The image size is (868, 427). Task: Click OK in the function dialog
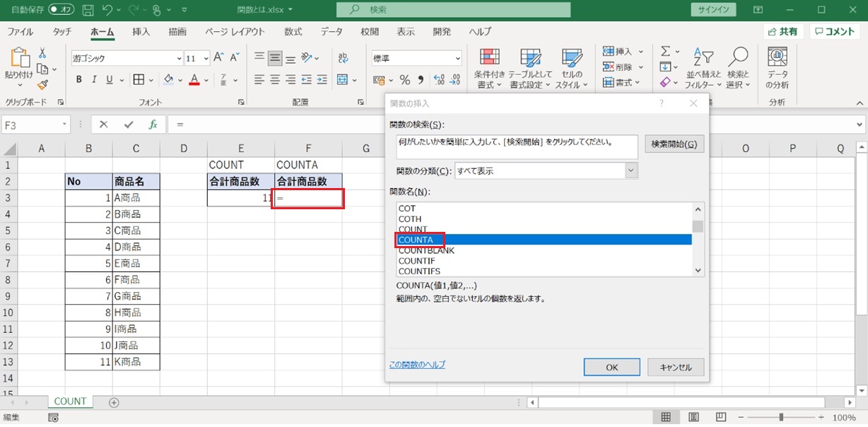(611, 367)
